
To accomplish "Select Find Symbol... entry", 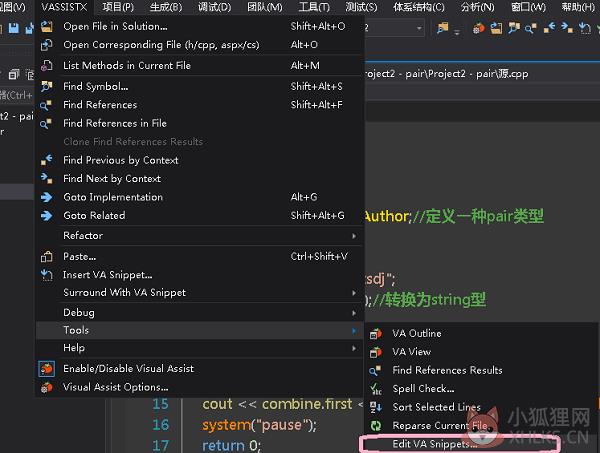I will tap(199, 86).
